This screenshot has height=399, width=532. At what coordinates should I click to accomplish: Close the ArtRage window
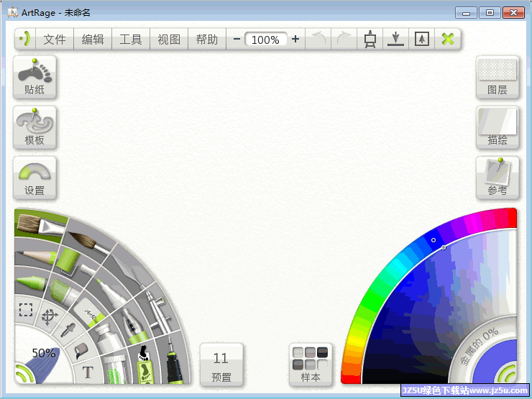click(x=514, y=13)
